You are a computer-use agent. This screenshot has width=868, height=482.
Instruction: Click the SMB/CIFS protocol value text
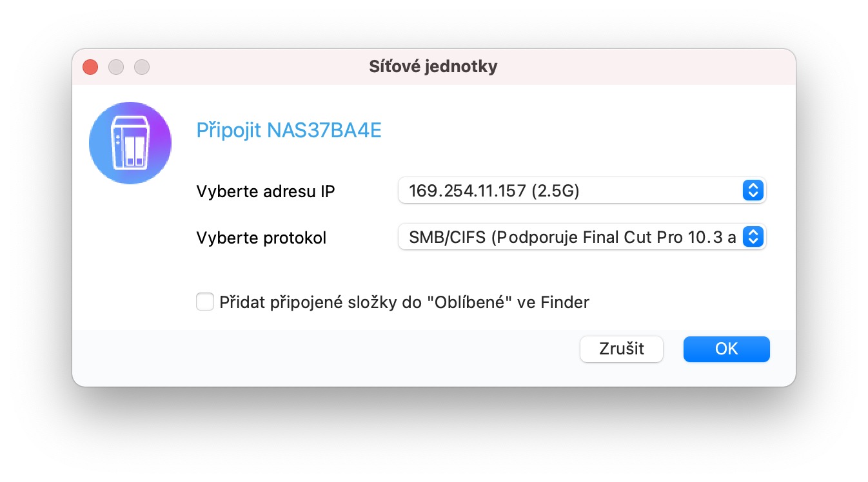tap(571, 237)
